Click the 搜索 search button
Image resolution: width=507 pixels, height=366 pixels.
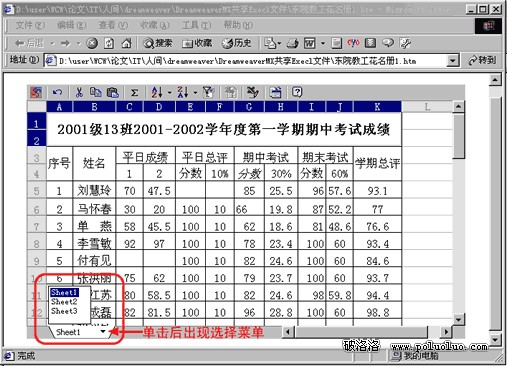point(158,43)
